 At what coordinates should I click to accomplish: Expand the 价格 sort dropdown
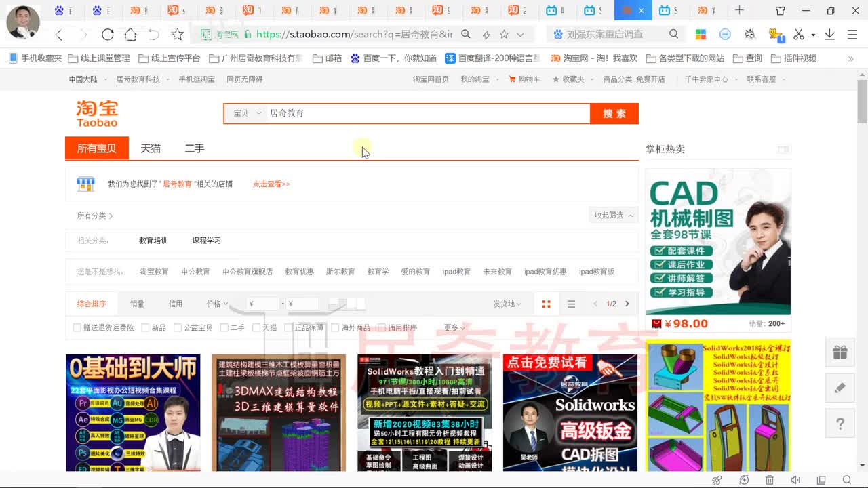pos(217,304)
